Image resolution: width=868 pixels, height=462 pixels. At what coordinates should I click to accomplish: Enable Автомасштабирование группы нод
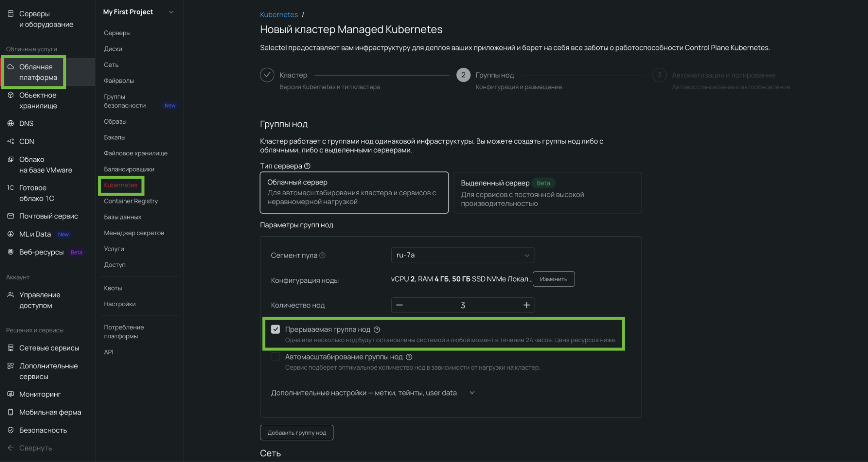coord(275,357)
